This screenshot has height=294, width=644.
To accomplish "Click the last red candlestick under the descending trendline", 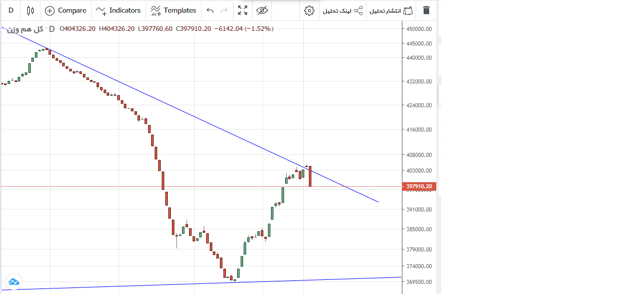I will tap(310, 176).
